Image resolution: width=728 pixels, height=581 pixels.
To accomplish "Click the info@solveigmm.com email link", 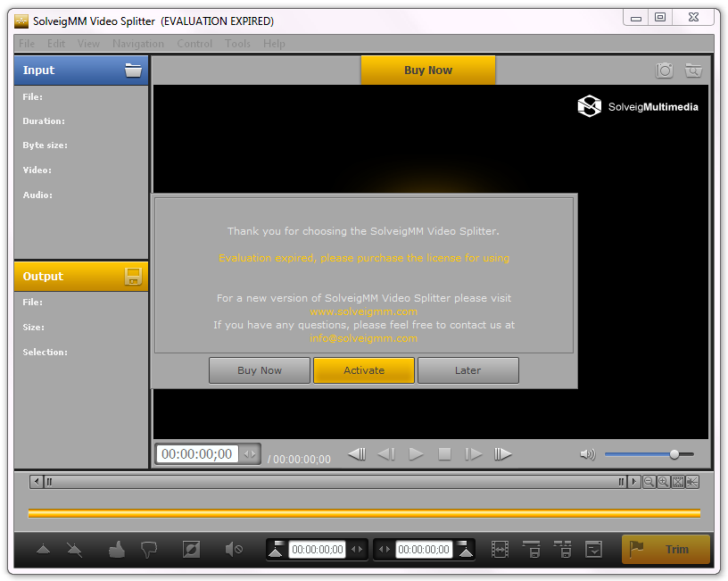I will coord(363,338).
